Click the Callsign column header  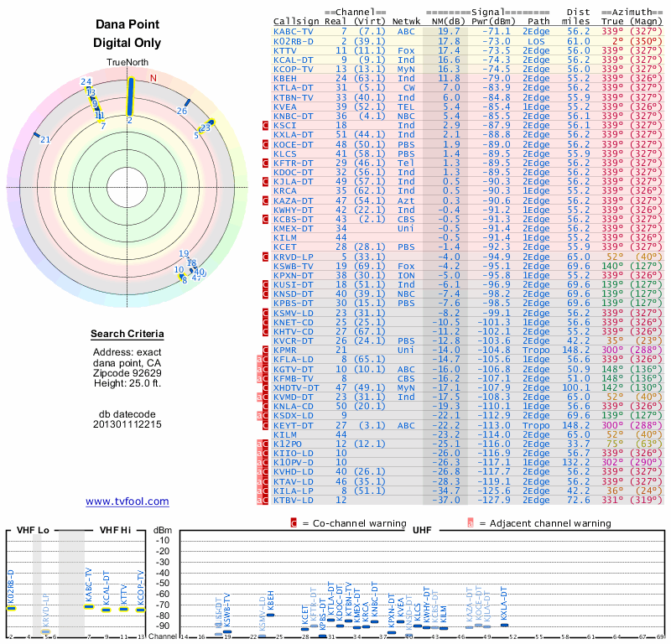(296, 22)
